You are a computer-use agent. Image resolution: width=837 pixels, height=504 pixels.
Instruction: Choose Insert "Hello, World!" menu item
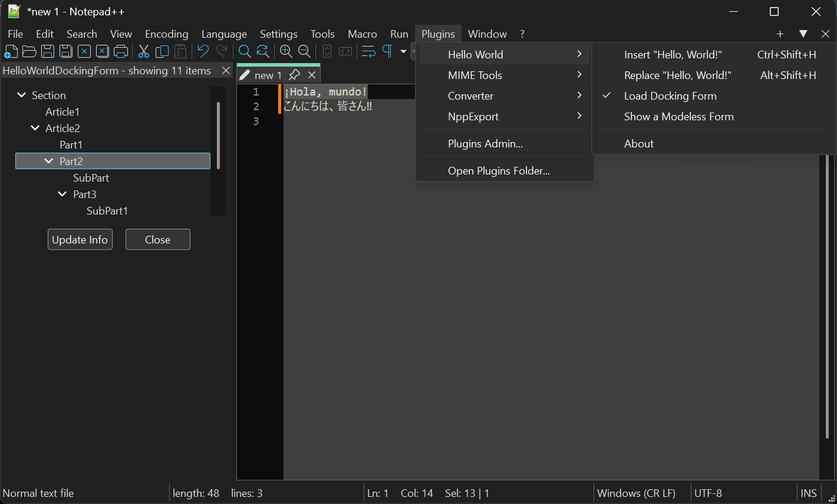pos(713,55)
